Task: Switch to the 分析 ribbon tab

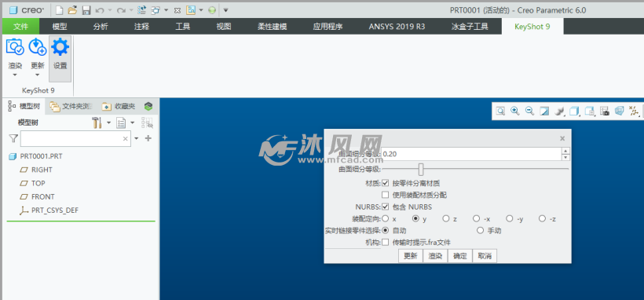Action: [x=101, y=27]
